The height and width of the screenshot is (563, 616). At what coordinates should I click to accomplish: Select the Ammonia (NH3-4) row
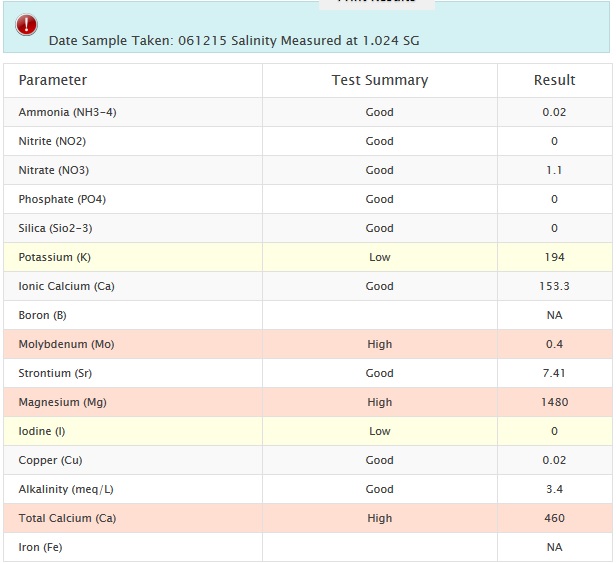[67, 112]
